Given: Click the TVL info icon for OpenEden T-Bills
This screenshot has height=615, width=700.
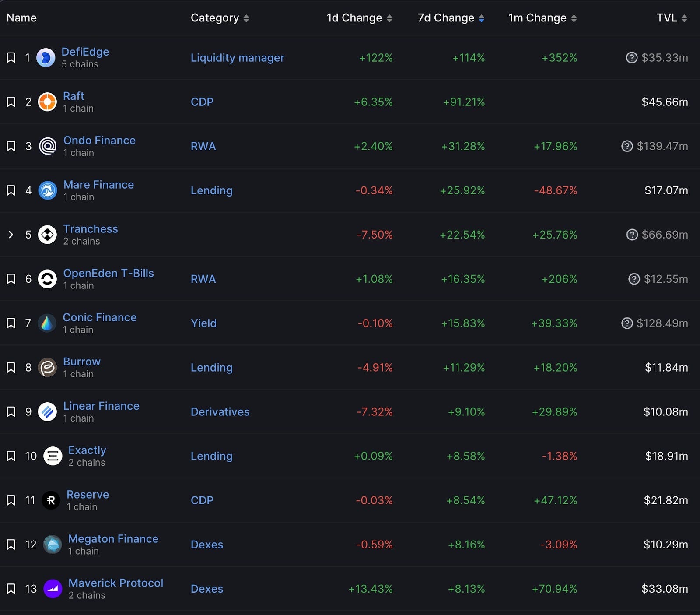Looking at the screenshot, I should tap(634, 279).
